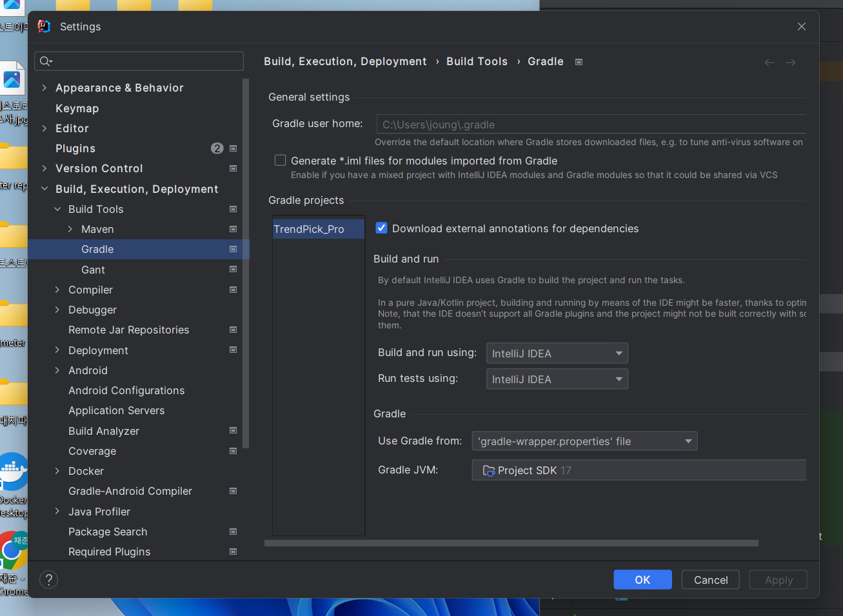Click the Plugins update count badge
843x616 pixels.
(217, 148)
